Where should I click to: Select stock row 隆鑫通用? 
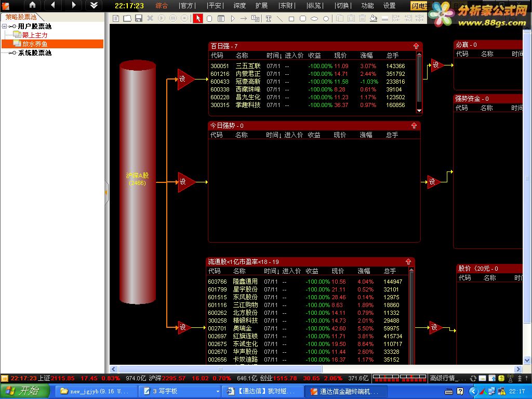[307, 282]
